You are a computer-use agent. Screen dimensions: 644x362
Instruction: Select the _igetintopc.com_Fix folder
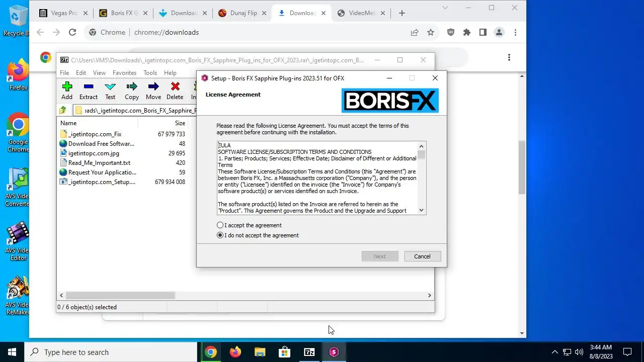(95, 134)
